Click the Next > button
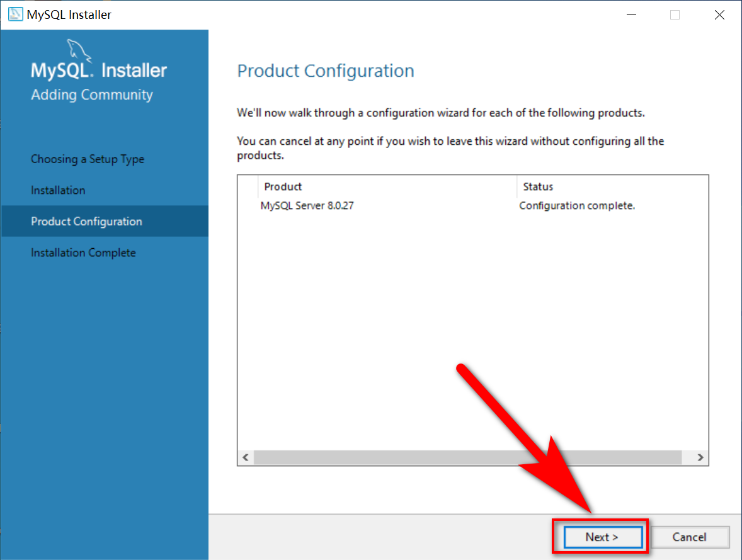Screen dimensions: 742x560 603,537
